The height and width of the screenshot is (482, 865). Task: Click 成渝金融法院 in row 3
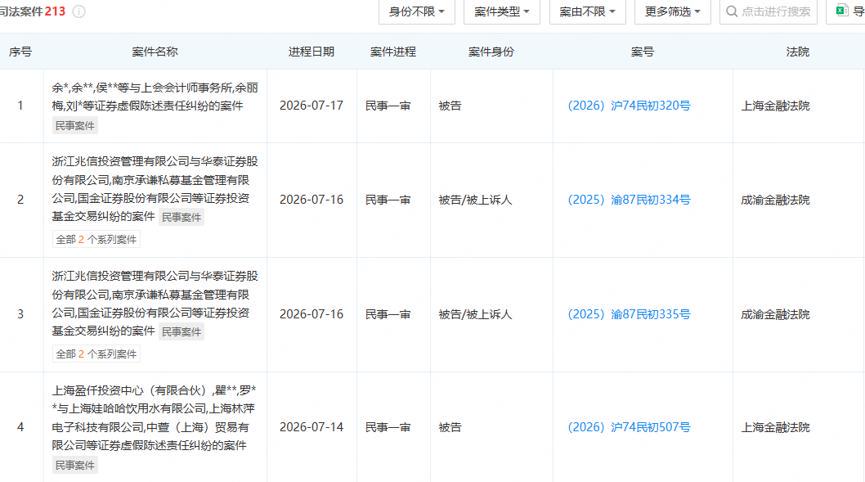(x=775, y=314)
